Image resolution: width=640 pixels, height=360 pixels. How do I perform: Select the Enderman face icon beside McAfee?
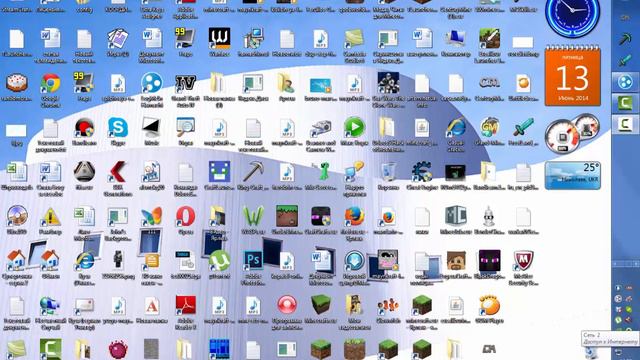489,260
